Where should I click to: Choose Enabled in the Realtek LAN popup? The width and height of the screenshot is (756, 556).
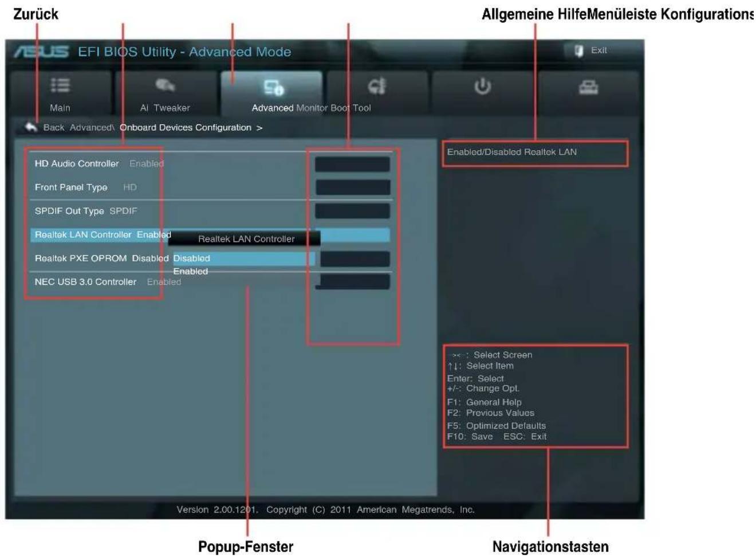click(x=191, y=271)
